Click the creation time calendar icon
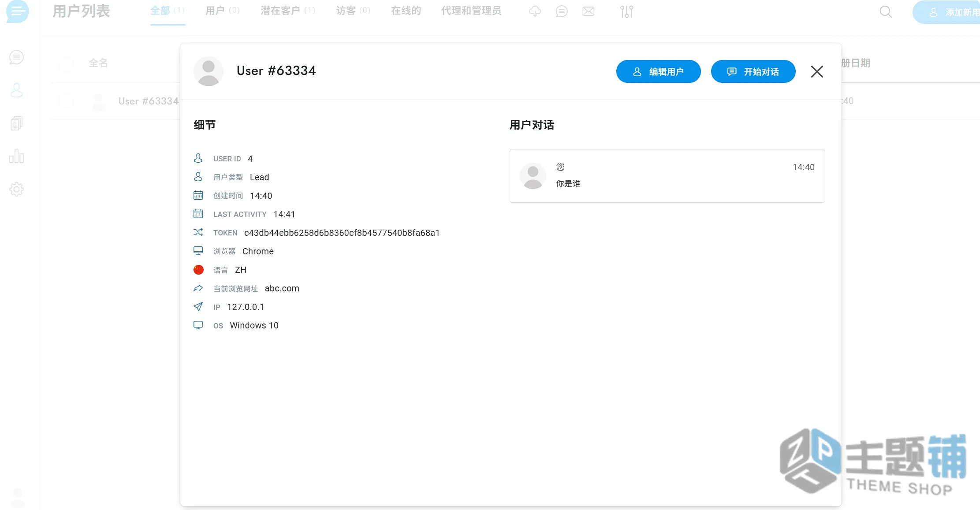This screenshot has width=980, height=510. pos(198,195)
